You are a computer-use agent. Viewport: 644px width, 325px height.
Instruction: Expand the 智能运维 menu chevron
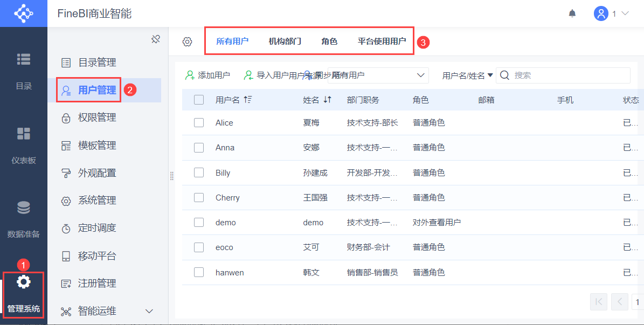(150, 311)
